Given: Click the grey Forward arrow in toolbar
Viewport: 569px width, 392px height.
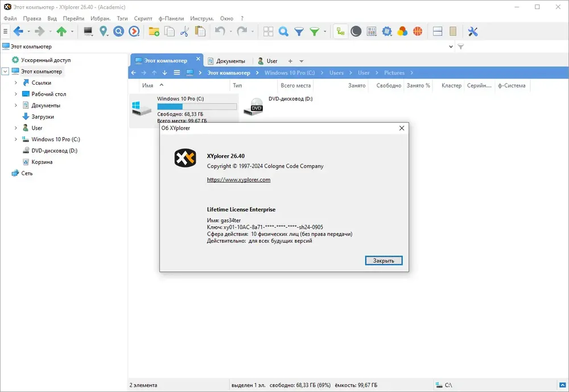Looking at the screenshot, I should click(x=40, y=32).
